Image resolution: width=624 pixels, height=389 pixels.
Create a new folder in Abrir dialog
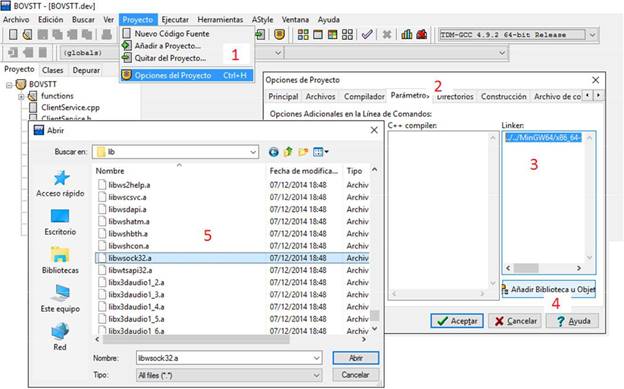[303, 152]
